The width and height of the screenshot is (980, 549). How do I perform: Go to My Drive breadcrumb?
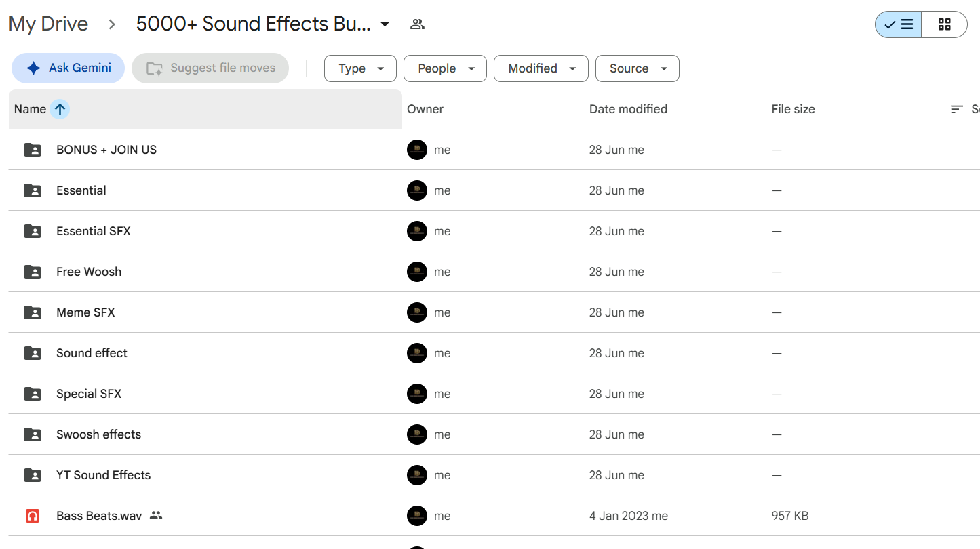(x=48, y=24)
